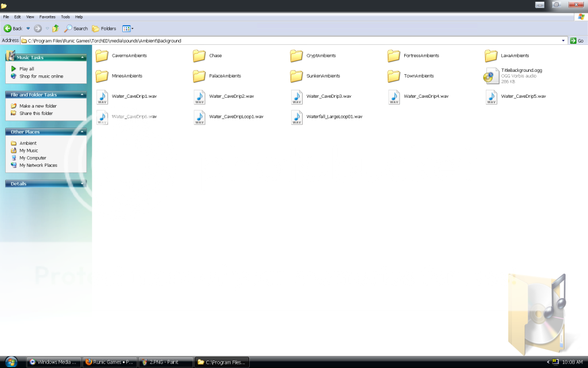Switch to Windows Media taskbar button
This screenshot has width=588, height=368.
(52, 362)
